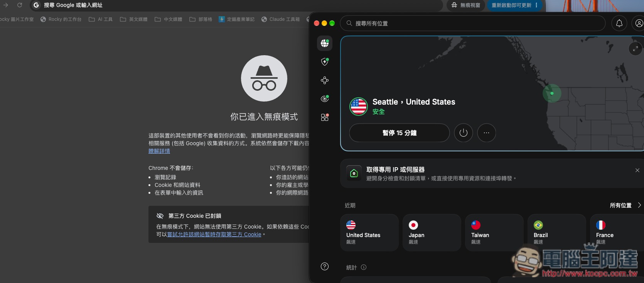
Task: Select France recent location card
Action: pyautogui.click(x=617, y=233)
